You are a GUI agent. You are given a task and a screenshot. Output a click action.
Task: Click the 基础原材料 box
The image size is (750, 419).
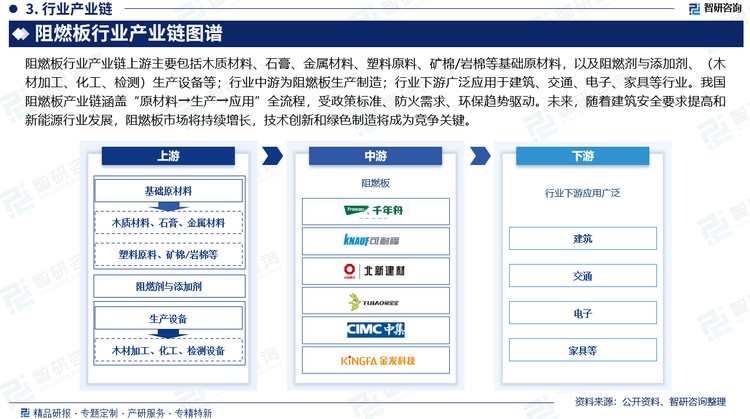click(168, 191)
